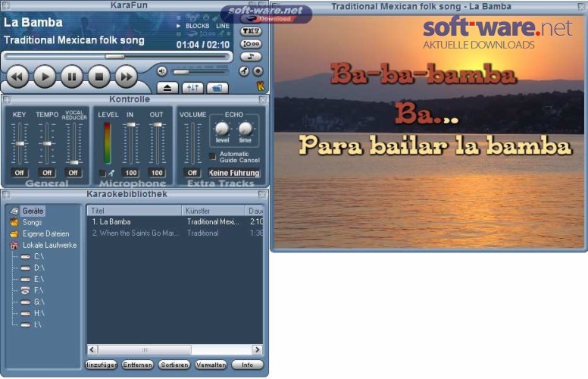Adjust the KEY slider
Screen dimensions: 588x379
pyautogui.click(x=20, y=143)
